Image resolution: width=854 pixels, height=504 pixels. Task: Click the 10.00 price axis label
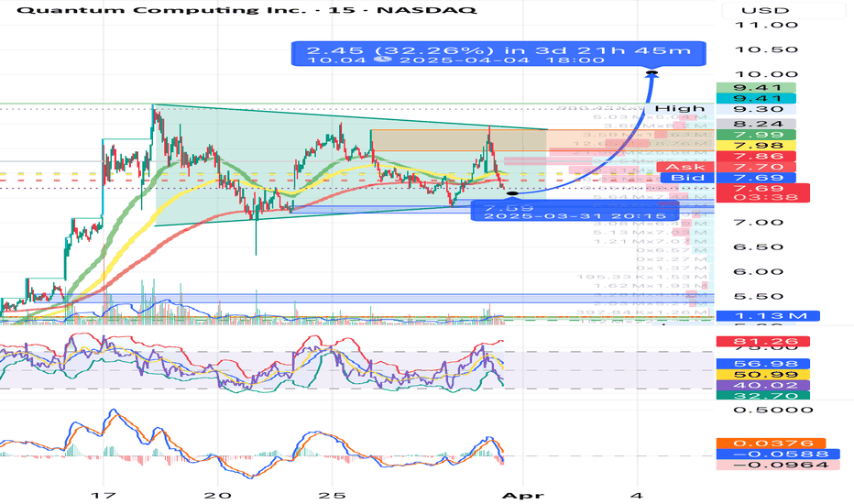tap(766, 74)
